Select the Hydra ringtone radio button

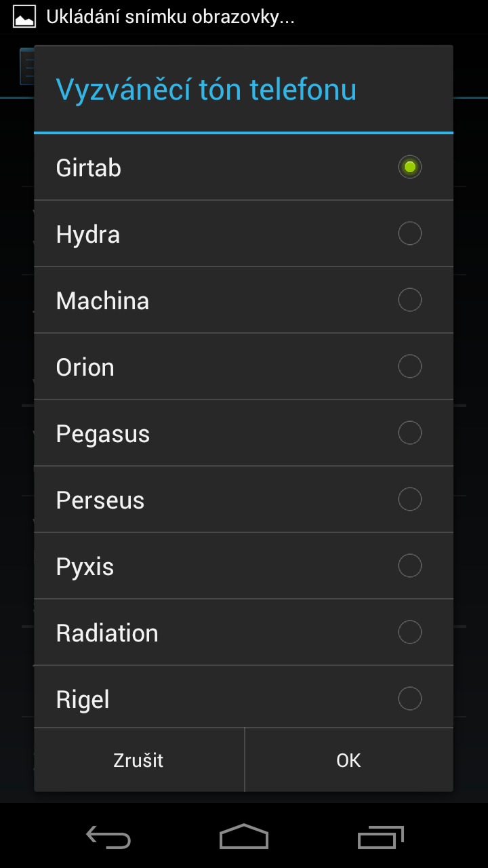coord(409,233)
